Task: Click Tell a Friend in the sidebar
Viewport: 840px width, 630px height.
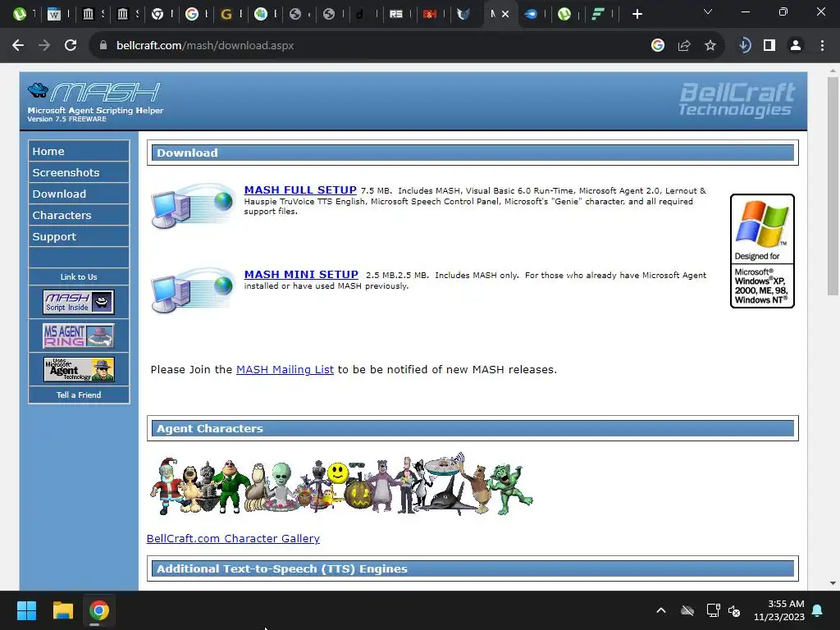Action: tap(79, 395)
